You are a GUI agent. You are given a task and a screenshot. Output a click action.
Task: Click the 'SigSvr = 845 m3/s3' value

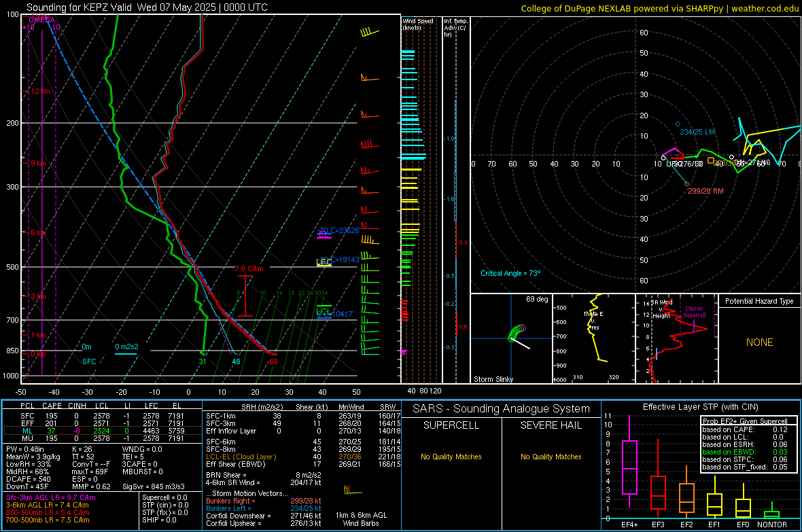[154, 487]
